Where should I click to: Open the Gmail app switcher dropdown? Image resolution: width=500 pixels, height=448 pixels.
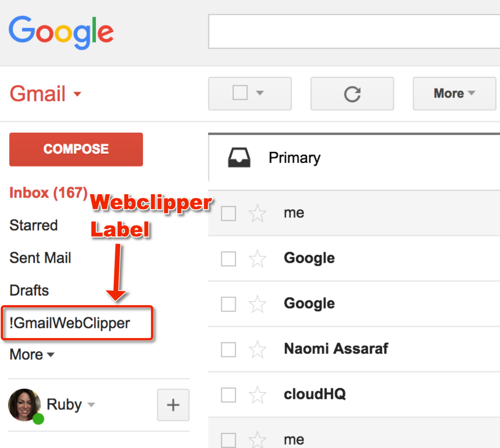[x=77, y=95]
